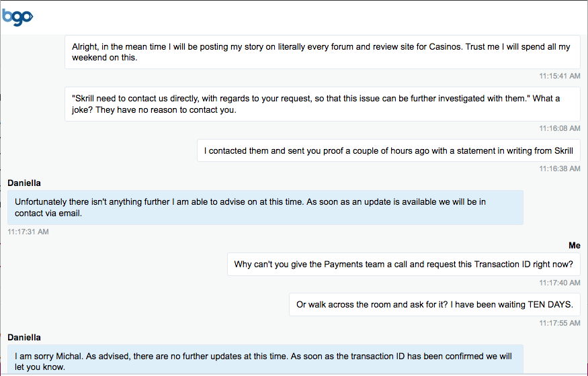Click the 11:17:31 AM timestamp
Screen dimensions: 588x376
click(x=28, y=232)
